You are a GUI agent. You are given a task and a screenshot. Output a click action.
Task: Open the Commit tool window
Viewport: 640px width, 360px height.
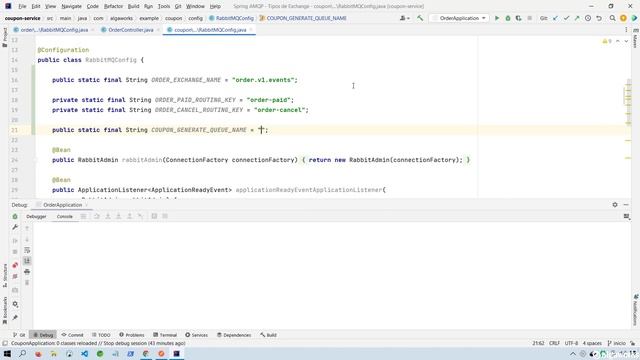(x=72, y=335)
